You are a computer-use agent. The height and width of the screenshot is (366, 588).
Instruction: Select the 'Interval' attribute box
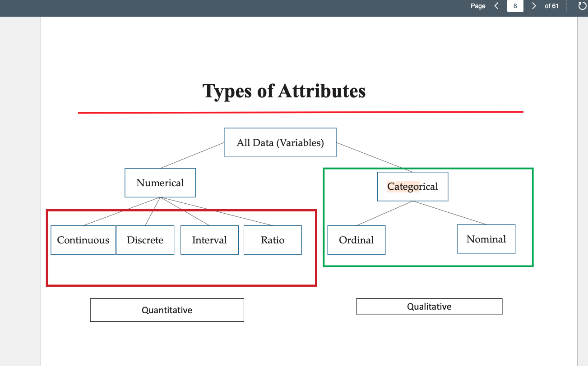pos(209,240)
